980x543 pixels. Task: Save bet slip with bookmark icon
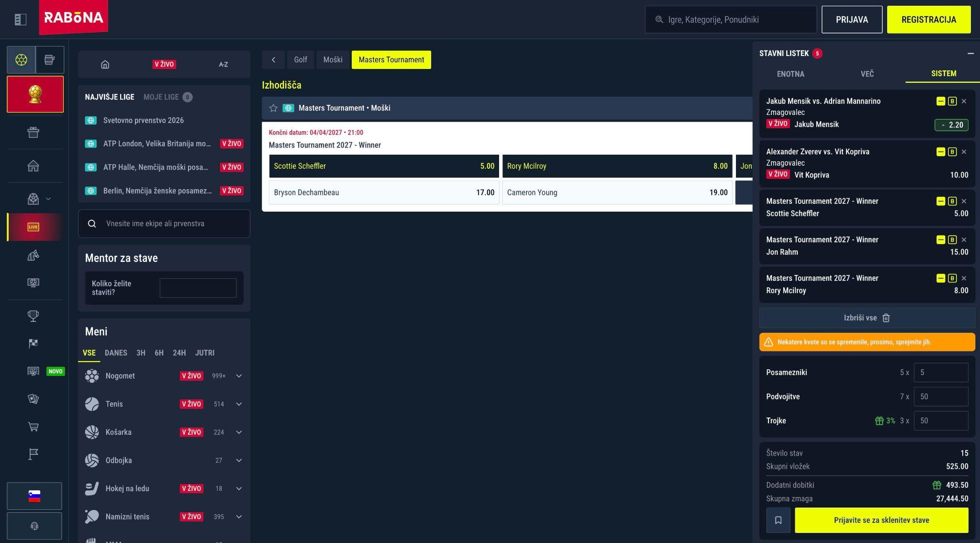778,520
